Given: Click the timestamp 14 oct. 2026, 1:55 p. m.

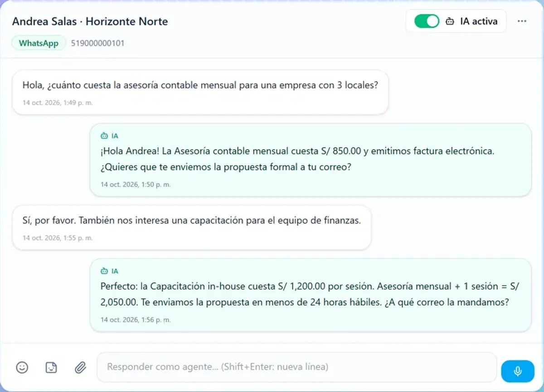Looking at the screenshot, I should (x=58, y=238).
